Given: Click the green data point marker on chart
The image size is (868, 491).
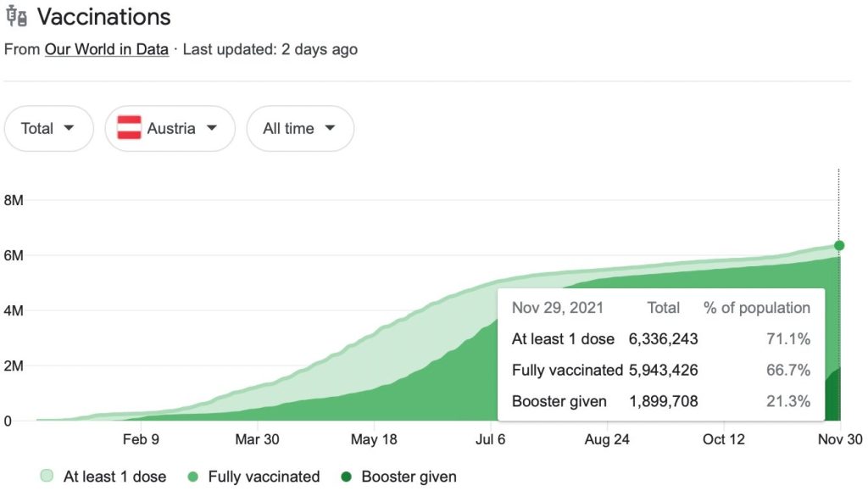Looking at the screenshot, I should [839, 246].
